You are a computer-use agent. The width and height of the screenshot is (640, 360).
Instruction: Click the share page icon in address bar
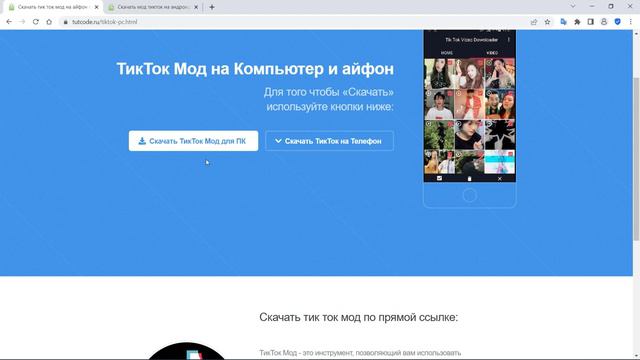point(534,22)
